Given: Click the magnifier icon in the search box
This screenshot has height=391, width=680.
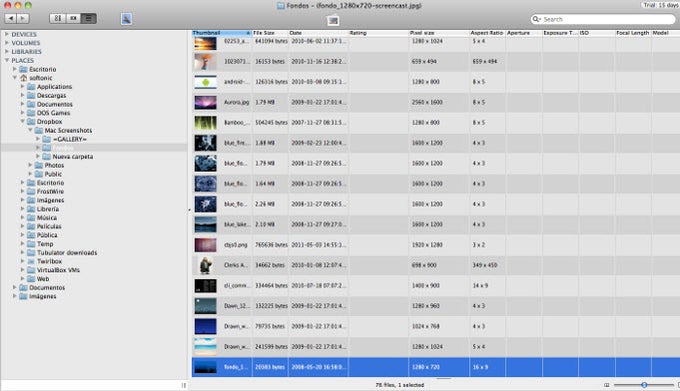Looking at the screenshot, I should tap(536, 19).
